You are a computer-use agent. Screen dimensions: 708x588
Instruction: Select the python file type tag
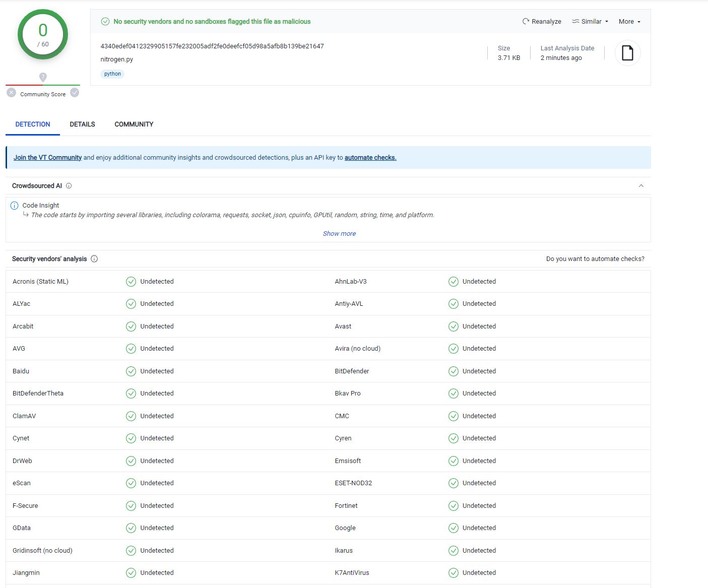112,74
